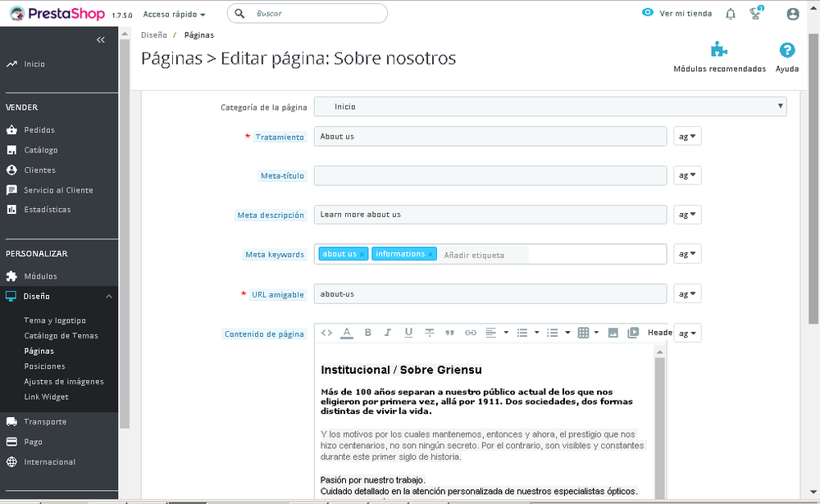Click the PrestaShop logo
Image resolution: width=820 pixels, height=504 pixels.
(57, 14)
